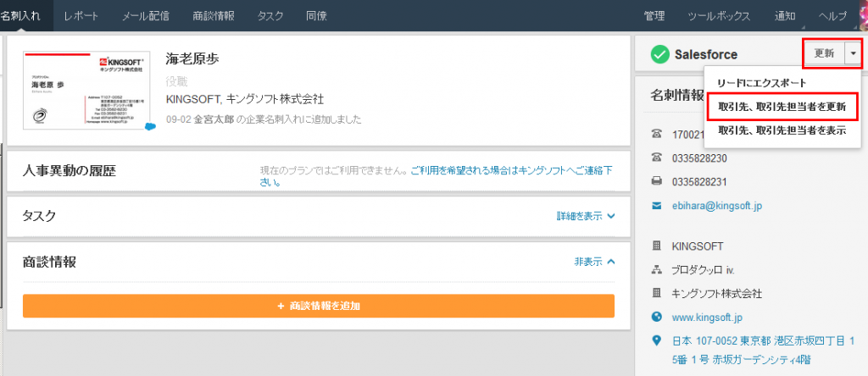Open タスク in top navigation
Image resolution: width=868 pixels, height=376 pixels.
point(270,16)
